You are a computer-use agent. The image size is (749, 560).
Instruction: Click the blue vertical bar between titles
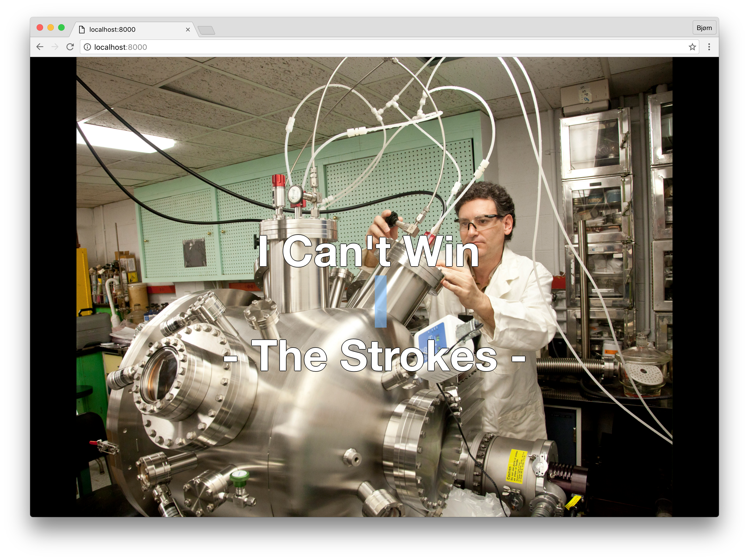pos(381,302)
